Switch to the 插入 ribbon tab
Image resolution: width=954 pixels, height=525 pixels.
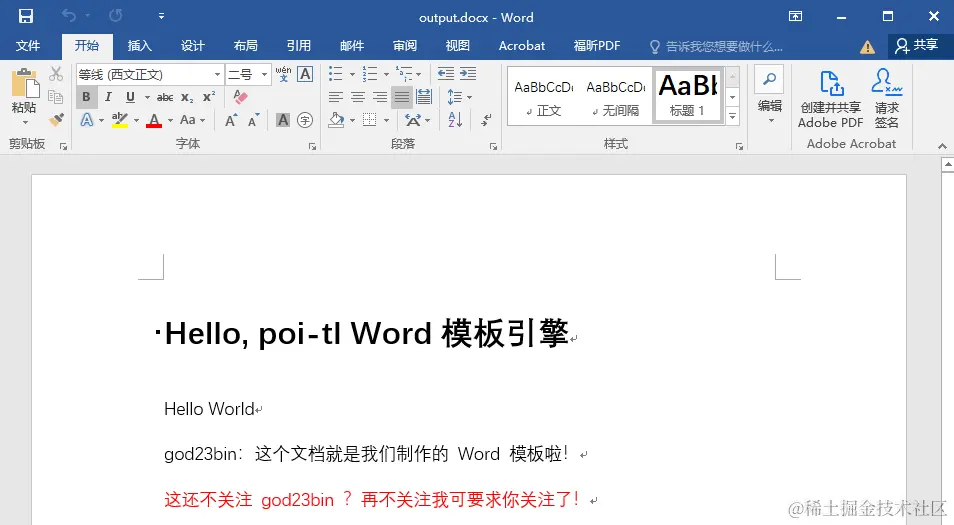pyautogui.click(x=139, y=46)
